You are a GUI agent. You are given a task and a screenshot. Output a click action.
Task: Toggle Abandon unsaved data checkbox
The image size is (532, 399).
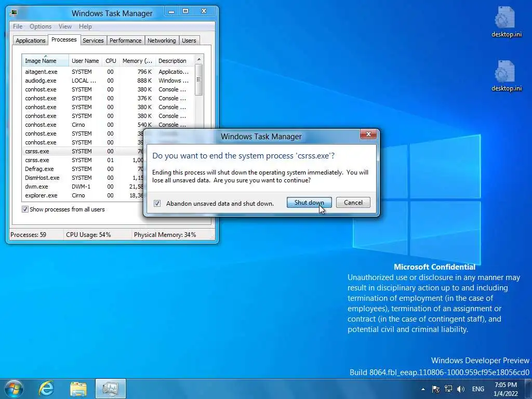[157, 203]
